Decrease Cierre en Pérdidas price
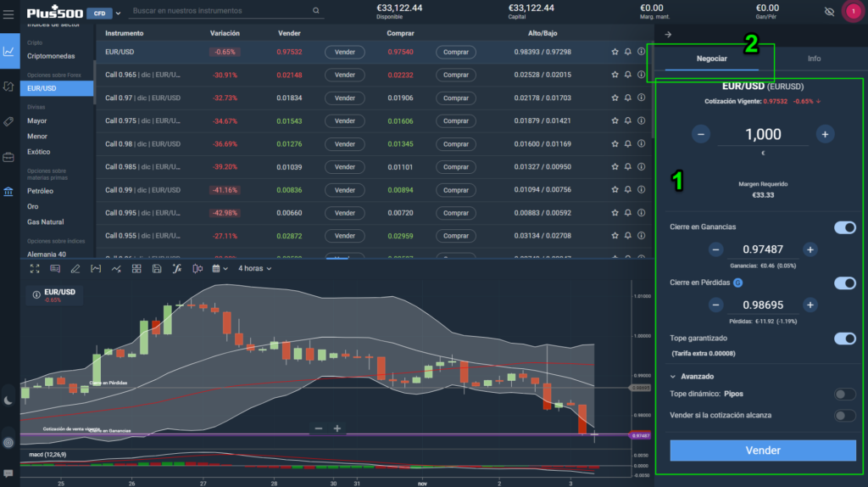Screen dimensions: 868x487 715,305
